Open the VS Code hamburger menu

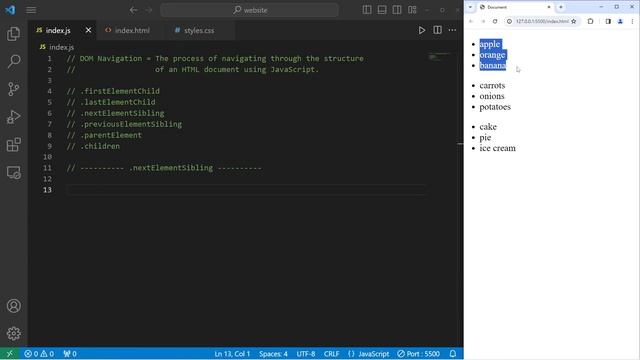31,10
